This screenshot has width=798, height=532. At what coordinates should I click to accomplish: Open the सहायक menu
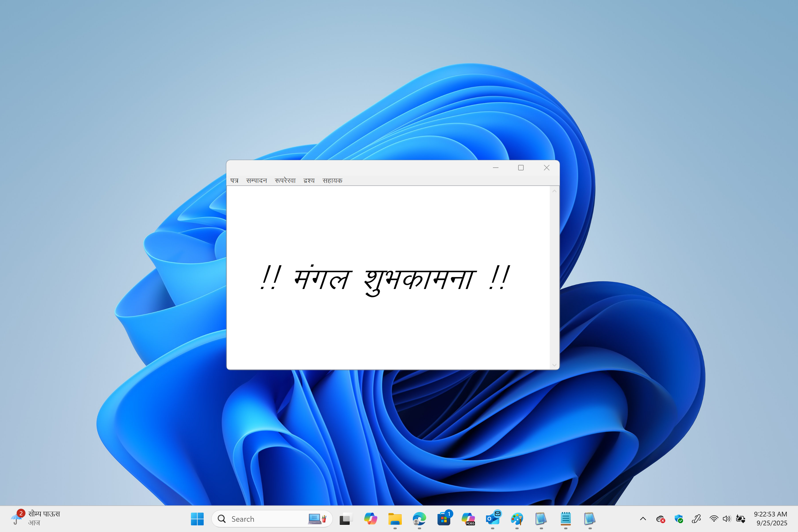[x=332, y=180]
